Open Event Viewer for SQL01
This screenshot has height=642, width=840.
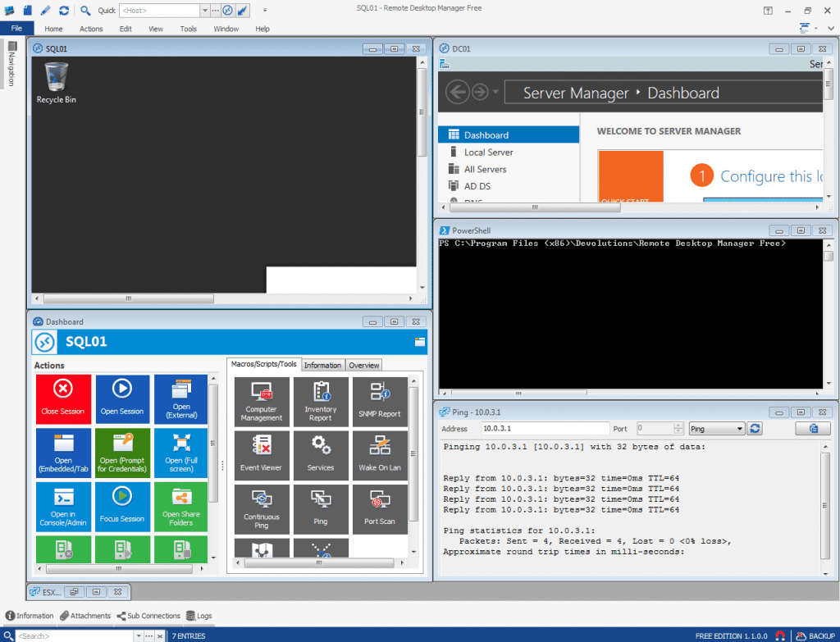click(x=262, y=455)
